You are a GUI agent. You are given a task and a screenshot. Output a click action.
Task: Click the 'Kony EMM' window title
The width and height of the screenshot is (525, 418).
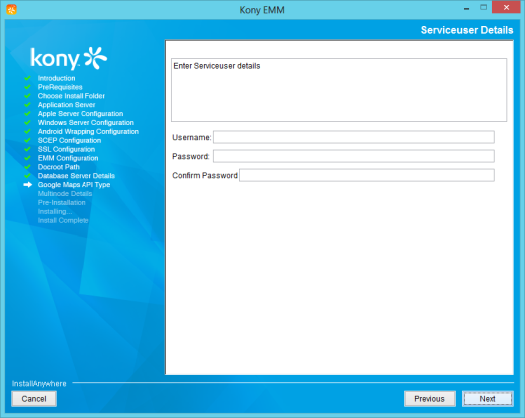point(262,10)
